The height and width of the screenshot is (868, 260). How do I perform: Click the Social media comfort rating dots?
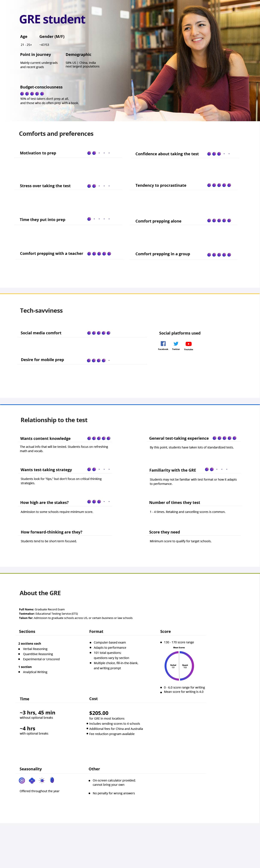[99, 333]
